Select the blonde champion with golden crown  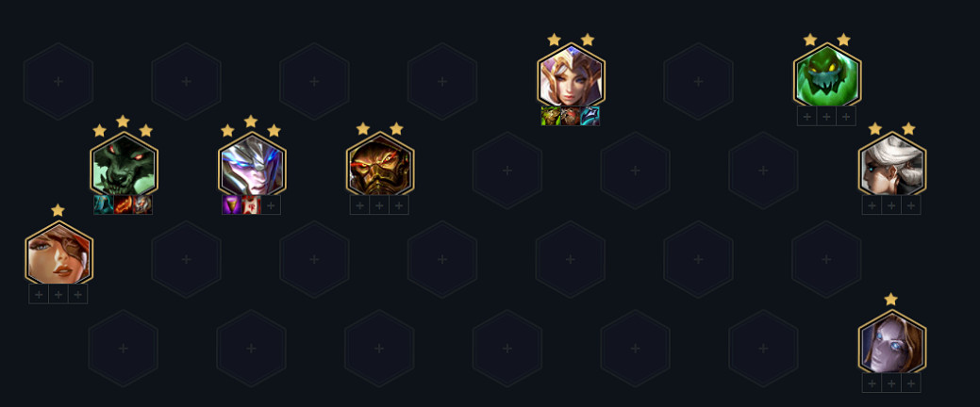pyautogui.click(x=572, y=76)
